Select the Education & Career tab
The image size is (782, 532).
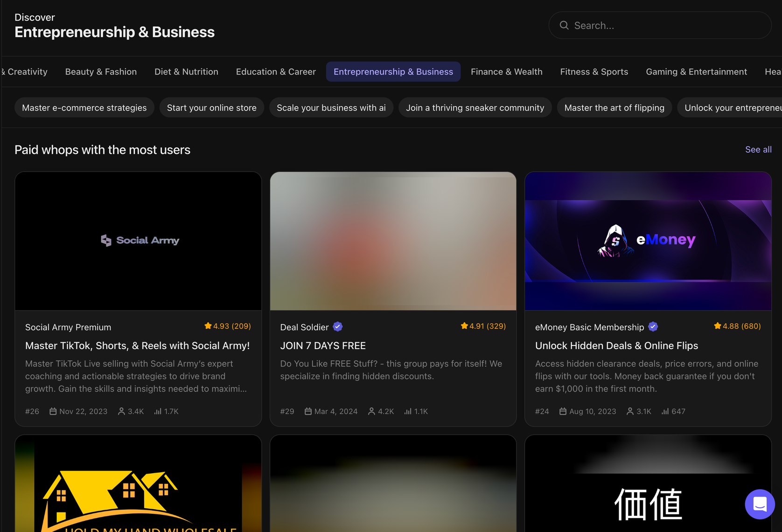click(x=276, y=72)
